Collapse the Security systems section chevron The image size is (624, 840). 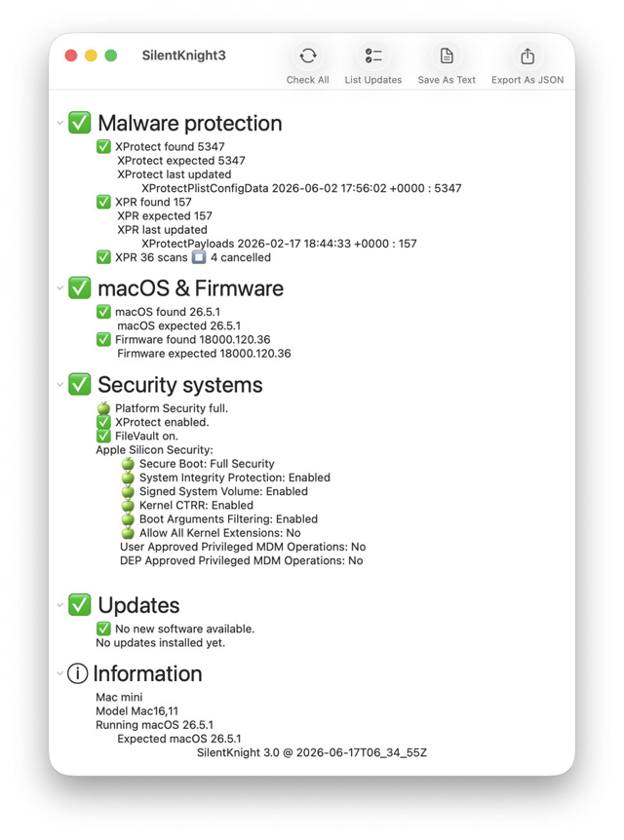[60, 385]
